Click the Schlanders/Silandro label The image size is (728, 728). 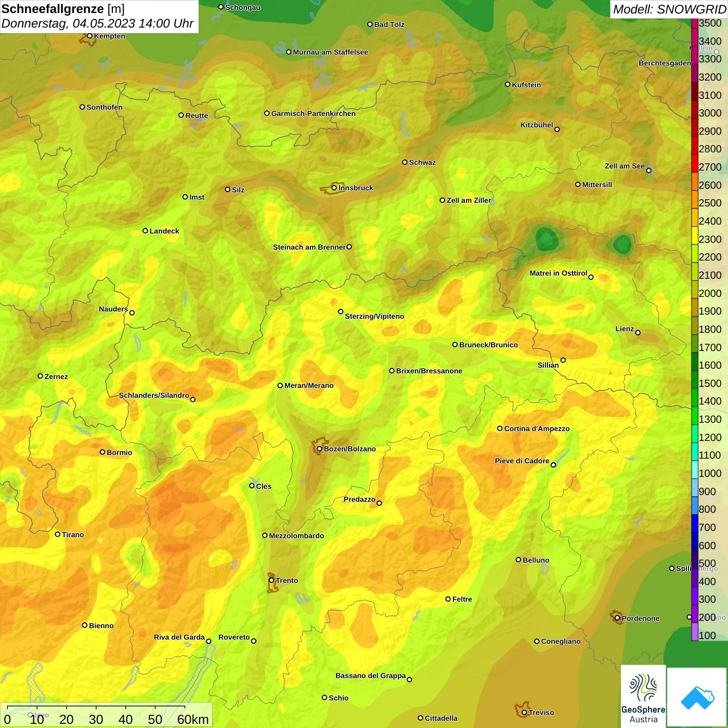[154, 395]
